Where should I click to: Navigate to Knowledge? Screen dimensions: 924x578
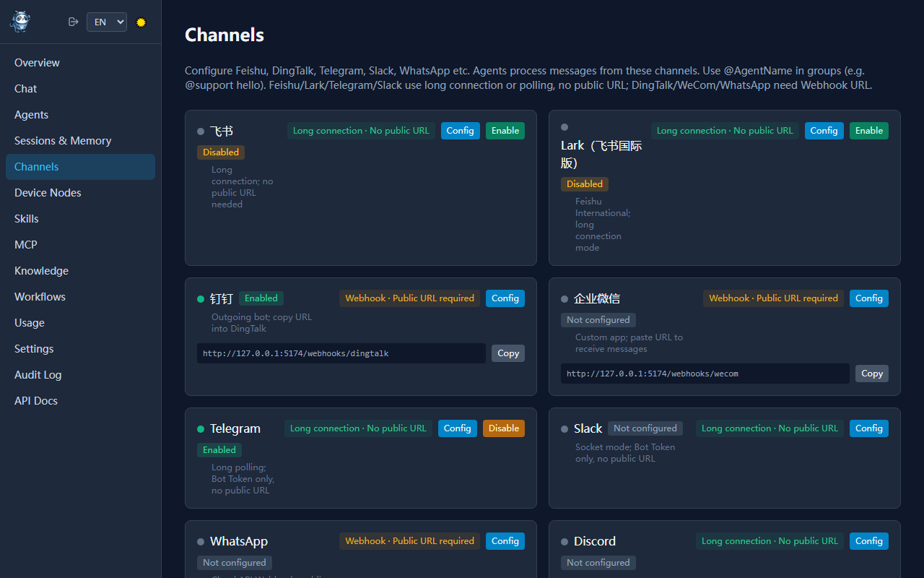point(80,271)
